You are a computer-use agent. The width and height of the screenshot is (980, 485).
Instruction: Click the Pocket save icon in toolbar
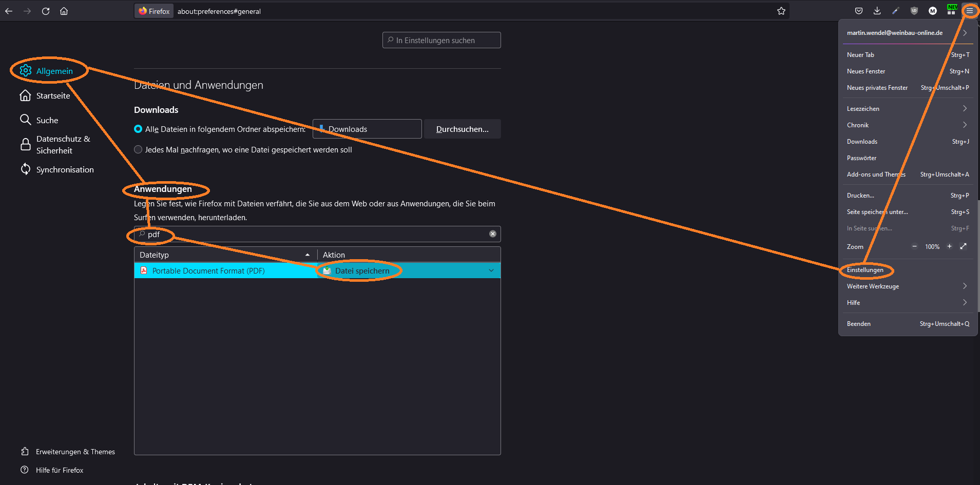coord(858,11)
